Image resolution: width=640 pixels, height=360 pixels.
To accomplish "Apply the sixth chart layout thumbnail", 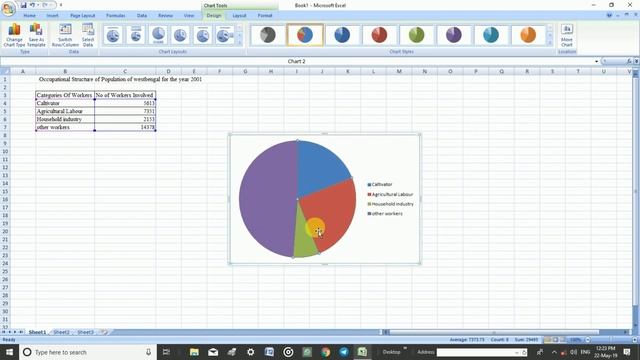I will tap(225, 35).
